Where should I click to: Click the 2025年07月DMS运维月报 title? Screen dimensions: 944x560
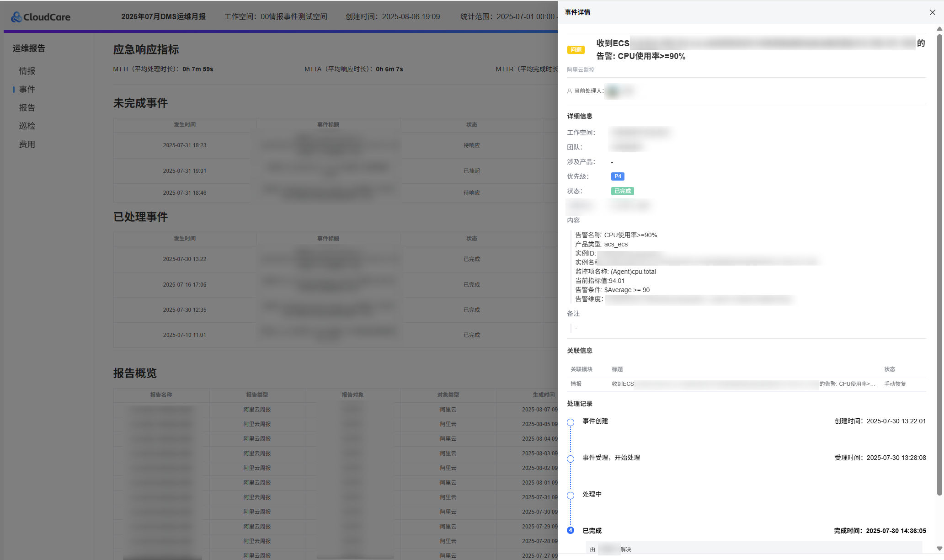tap(163, 16)
